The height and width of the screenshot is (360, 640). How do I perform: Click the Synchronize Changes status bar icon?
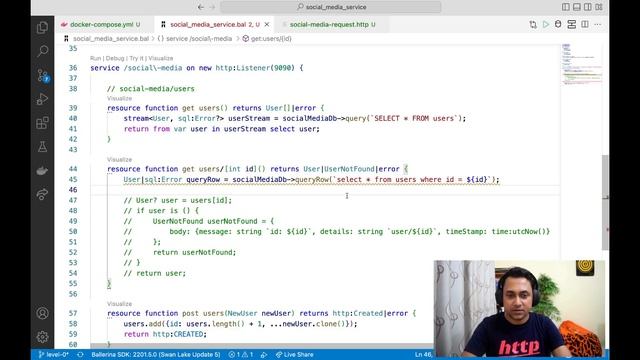[80, 355]
